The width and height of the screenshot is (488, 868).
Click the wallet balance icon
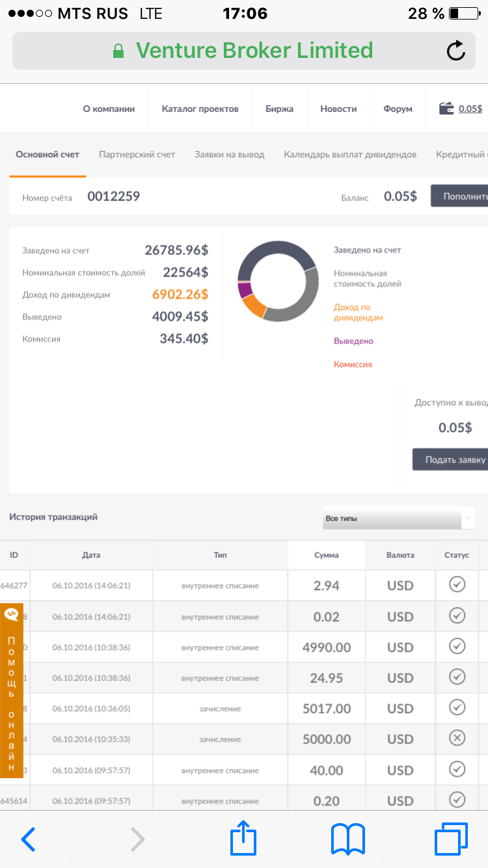[x=446, y=109]
